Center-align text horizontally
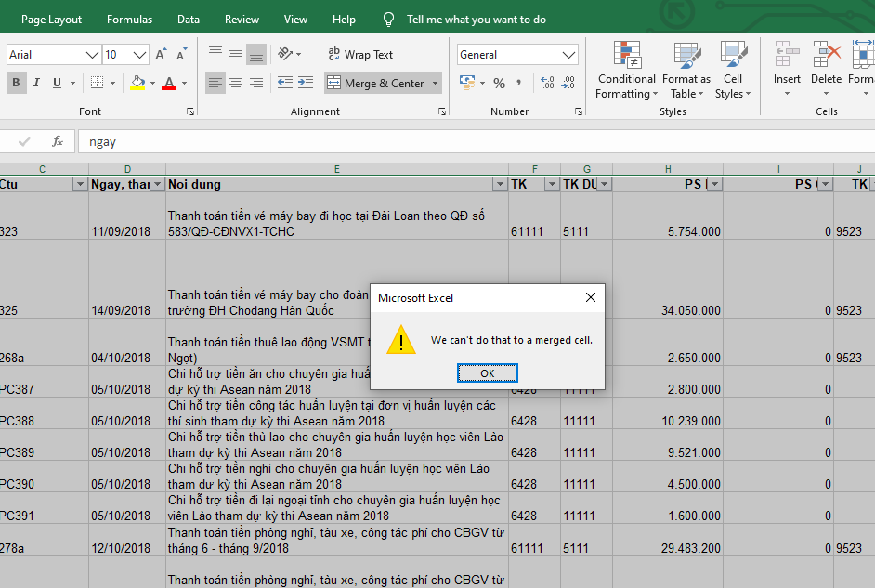Image resolution: width=875 pixels, height=588 pixels. pyautogui.click(x=236, y=84)
